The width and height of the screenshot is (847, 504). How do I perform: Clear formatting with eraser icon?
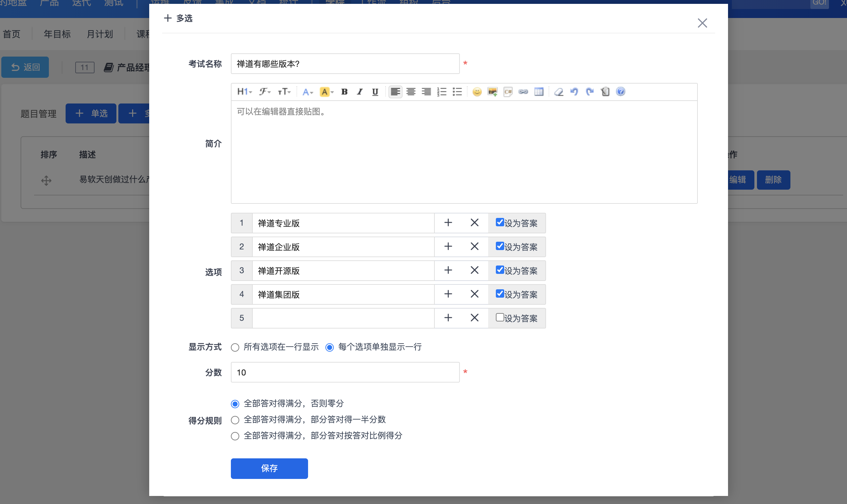point(559,92)
